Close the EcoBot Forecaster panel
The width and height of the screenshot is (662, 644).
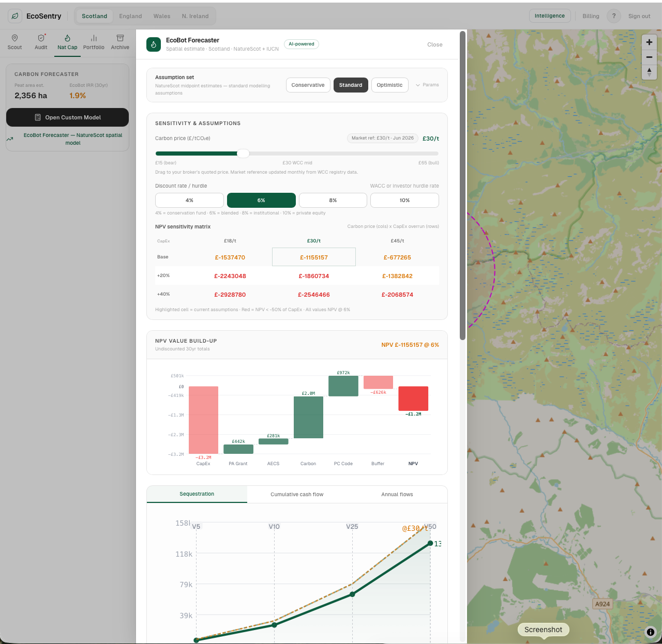(x=435, y=44)
